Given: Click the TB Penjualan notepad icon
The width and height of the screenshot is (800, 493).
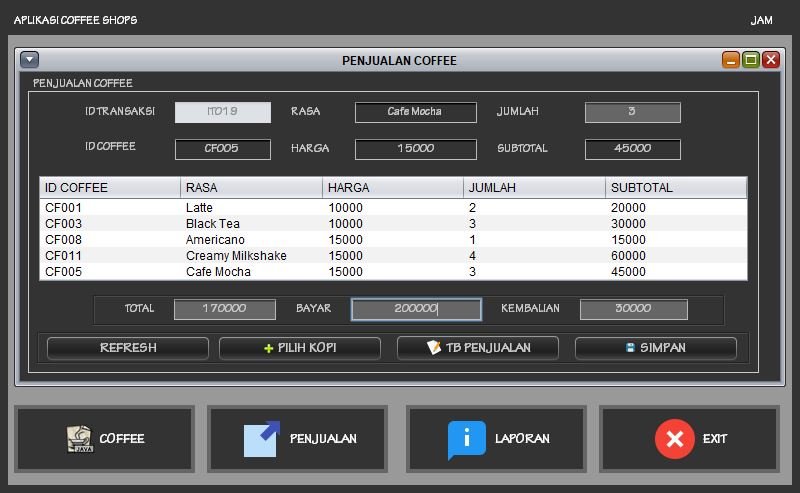Looking at the screenshot, I should click(433, 348).
